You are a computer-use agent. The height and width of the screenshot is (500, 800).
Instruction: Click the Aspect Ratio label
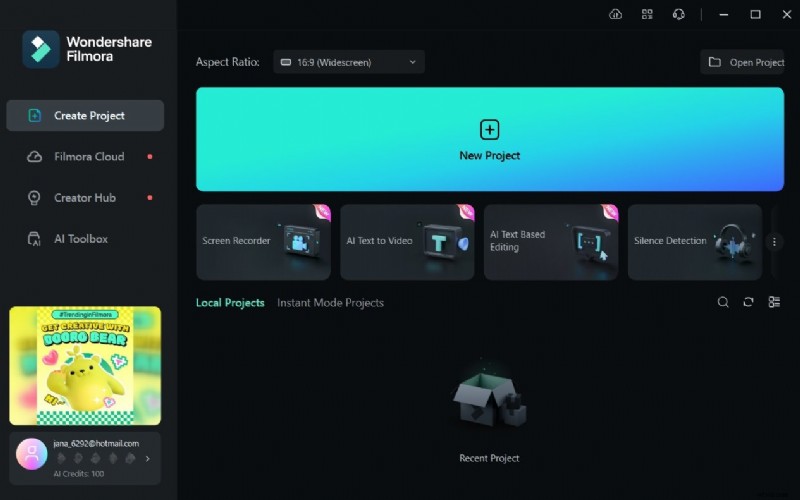pyautogui.click(x=228, y=62)
